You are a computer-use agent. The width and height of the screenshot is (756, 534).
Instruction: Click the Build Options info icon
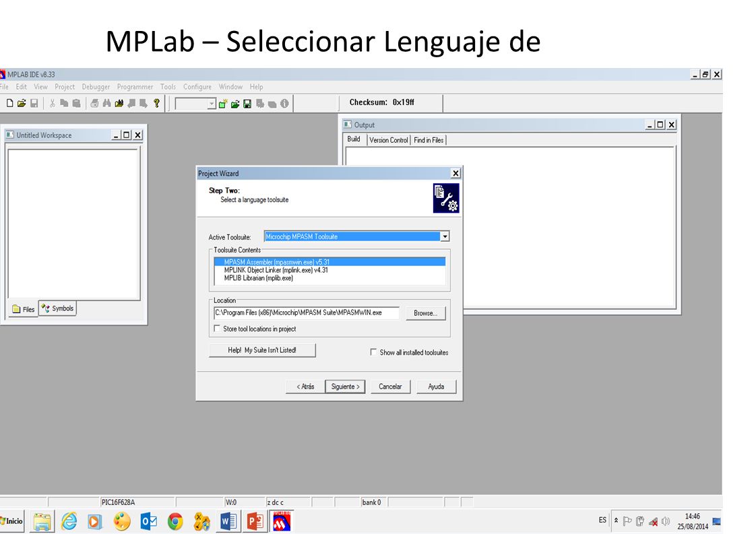(284, 104)
